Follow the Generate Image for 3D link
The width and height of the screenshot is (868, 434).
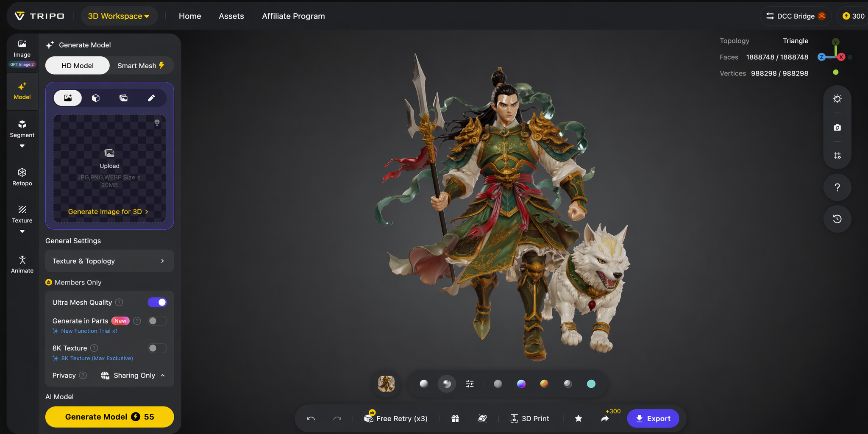[108, 211]
